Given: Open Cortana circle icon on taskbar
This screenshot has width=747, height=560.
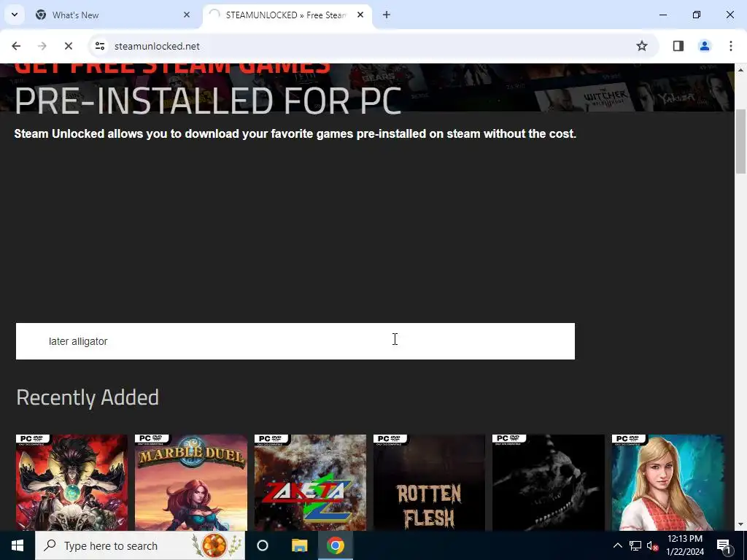Looking at the screenshot, I should coord(263,545).
